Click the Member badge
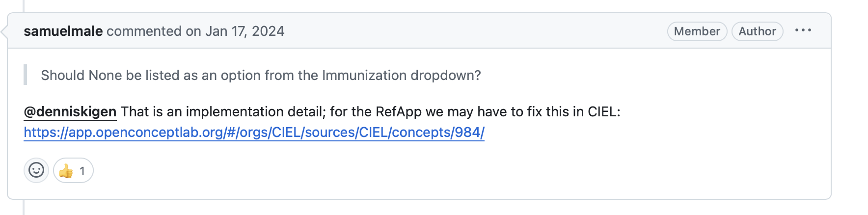868x215 pixels. (x=697, y=31)
